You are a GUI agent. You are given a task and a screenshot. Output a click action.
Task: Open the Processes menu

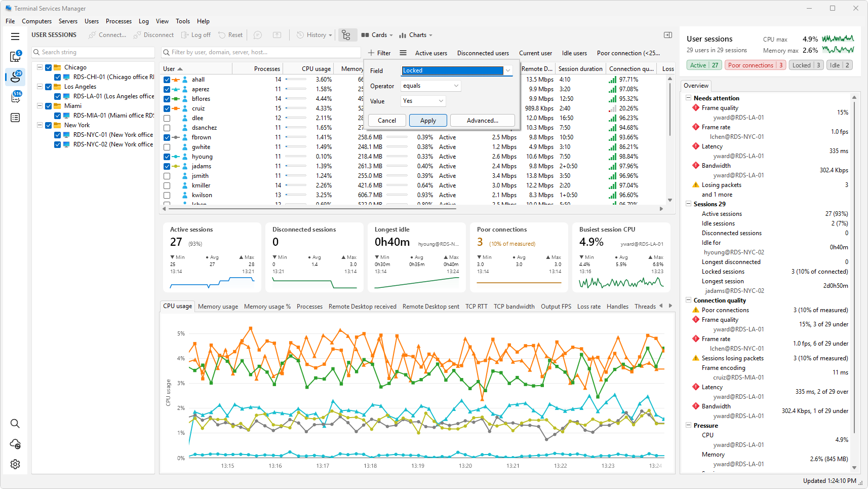(x=119, y=21)
